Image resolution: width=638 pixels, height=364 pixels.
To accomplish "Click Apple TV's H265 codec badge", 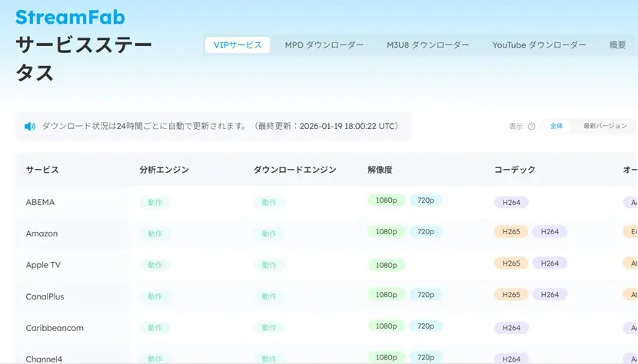I will click(511, 263).
